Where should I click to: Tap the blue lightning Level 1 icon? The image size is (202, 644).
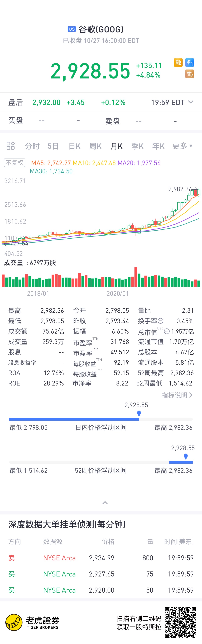(189, 63)
